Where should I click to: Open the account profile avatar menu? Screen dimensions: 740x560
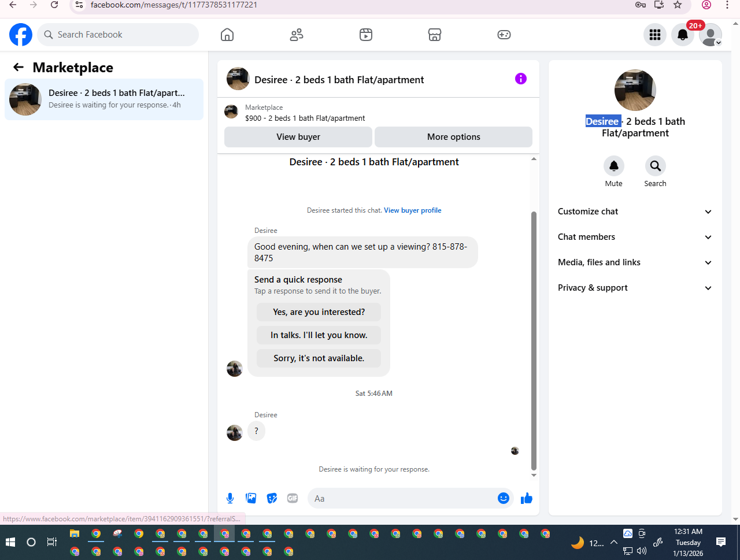[711, 35]
